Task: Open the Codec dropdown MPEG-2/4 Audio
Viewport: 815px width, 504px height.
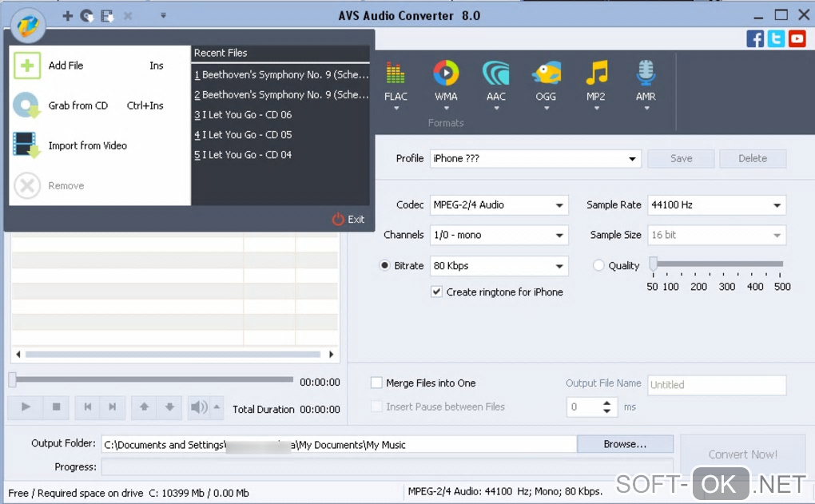Action: [499, 204]
